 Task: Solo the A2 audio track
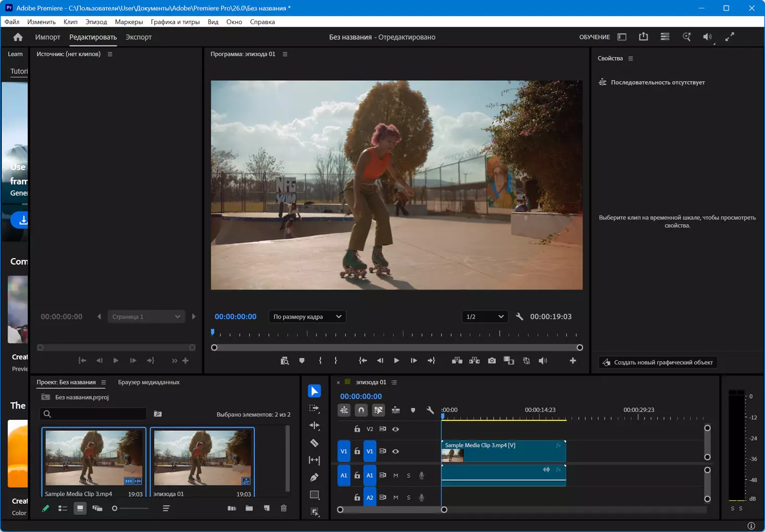click(x=408, y=498)
